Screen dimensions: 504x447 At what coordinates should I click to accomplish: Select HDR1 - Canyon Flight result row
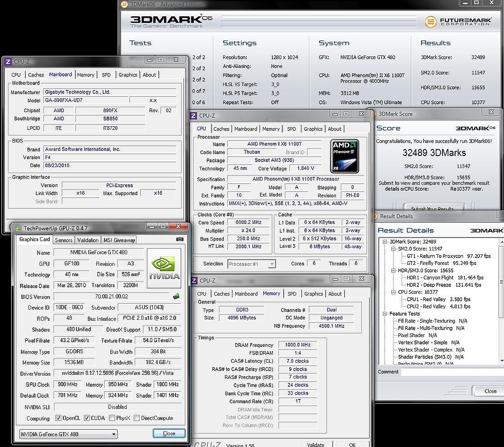445,278
